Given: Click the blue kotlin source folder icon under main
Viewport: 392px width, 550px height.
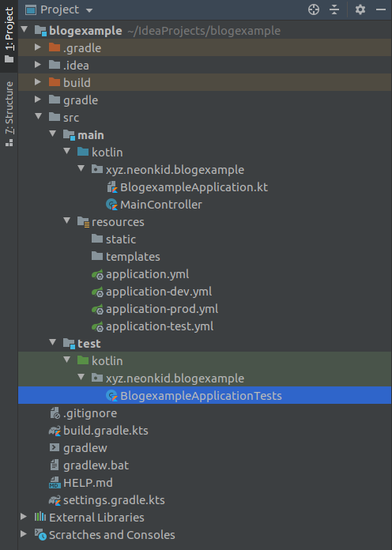Looking at the screenshot, I should [x=83, y=152].
